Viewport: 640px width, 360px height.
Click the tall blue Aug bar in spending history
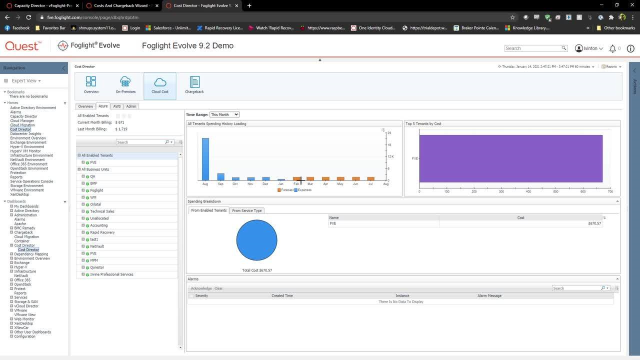205,159
